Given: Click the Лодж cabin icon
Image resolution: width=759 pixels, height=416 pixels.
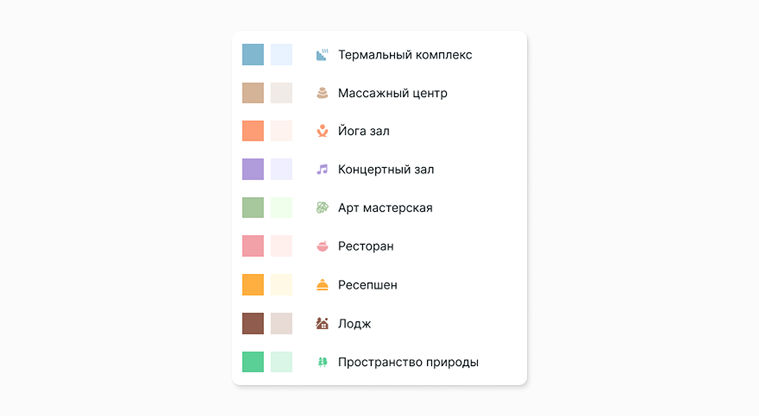Looking at the screenshot, I should pos(322,324).
